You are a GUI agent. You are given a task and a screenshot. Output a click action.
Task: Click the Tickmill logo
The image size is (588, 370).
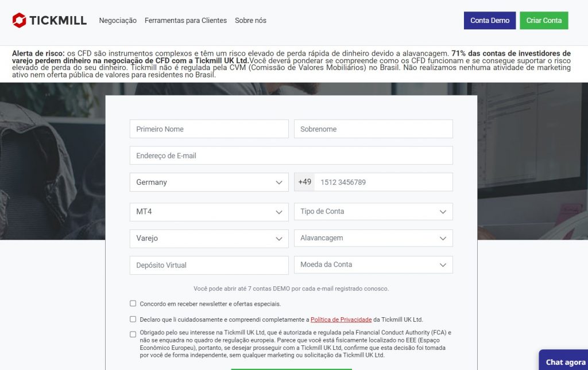pyautogui.click(x=49, y=20)
